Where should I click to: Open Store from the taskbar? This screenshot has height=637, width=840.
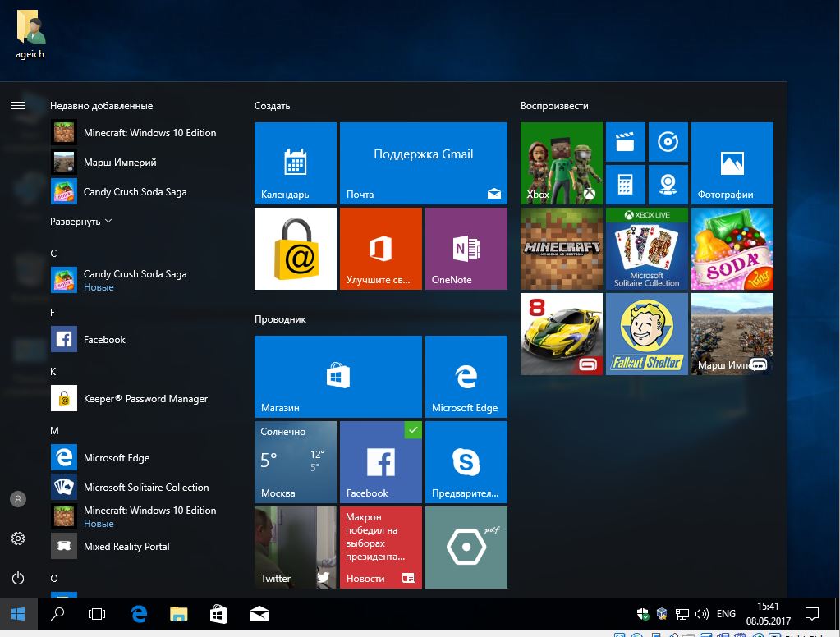click(x=218, y=614)
